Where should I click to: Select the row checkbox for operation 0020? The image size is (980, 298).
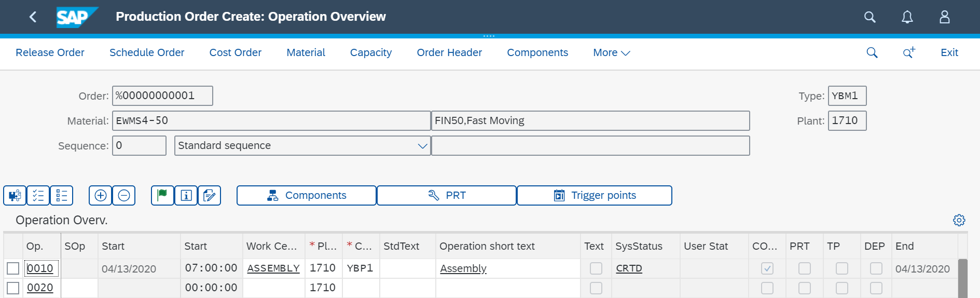pyautogui.click(x=13, y=288)
